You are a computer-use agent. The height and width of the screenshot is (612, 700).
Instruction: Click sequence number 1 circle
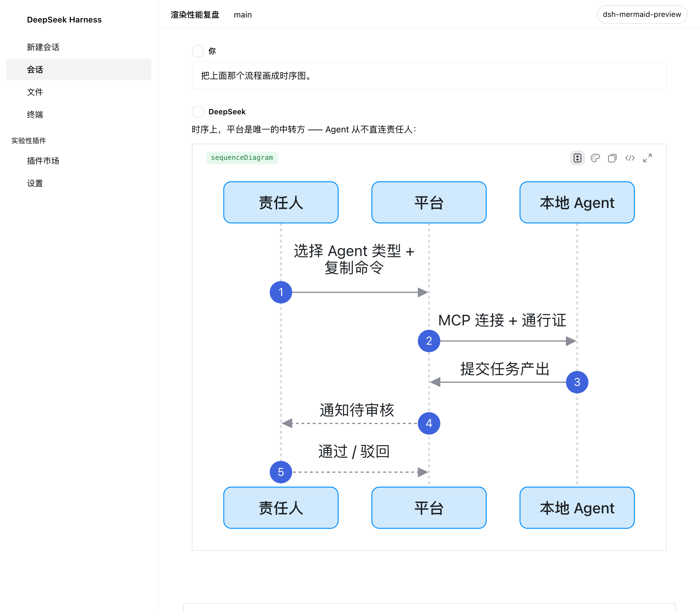point(281,292)
